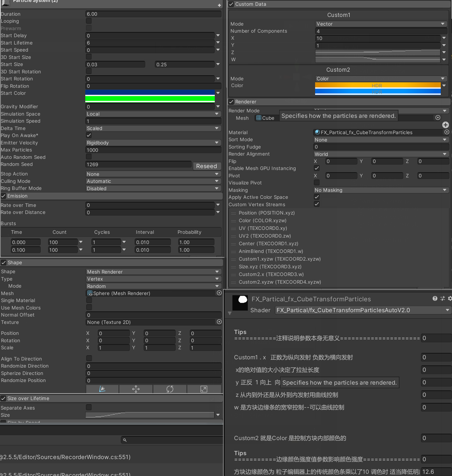Viewport: 452px width, 476px height.
Task: Select the scale tool in the Shape gizmo toolbar
Action: point(204,389)
